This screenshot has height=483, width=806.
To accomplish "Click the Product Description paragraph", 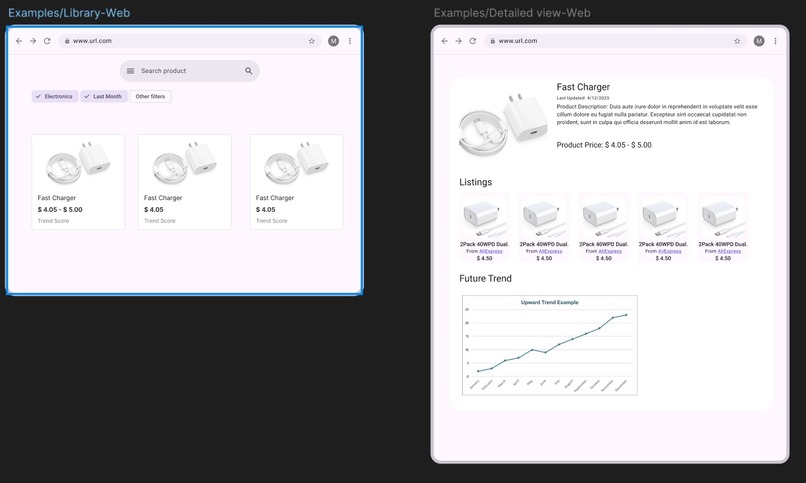I will [x=657, y=115].
